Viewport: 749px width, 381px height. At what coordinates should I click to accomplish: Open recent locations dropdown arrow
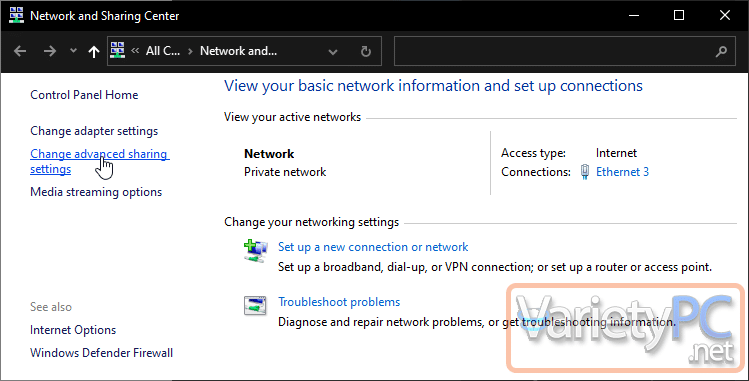pyautogui.click(x=73, y=51)
